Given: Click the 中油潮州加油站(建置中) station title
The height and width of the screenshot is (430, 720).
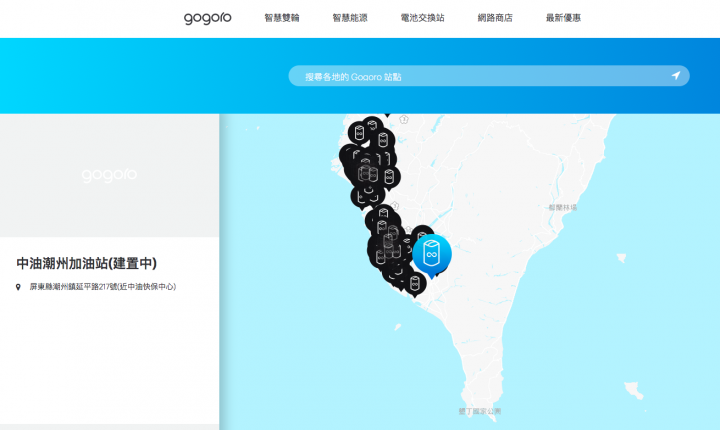Looking at the screenshot, I should pos(86,263).
